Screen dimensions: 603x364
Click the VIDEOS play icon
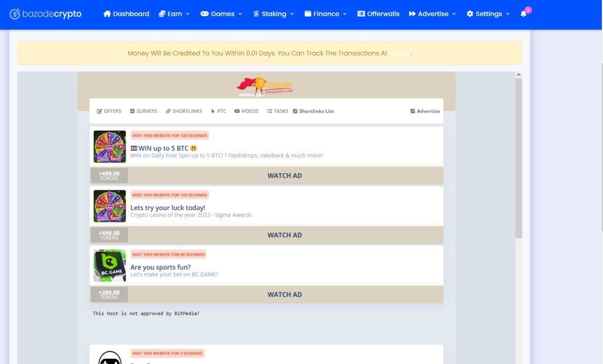coord(237,111)
